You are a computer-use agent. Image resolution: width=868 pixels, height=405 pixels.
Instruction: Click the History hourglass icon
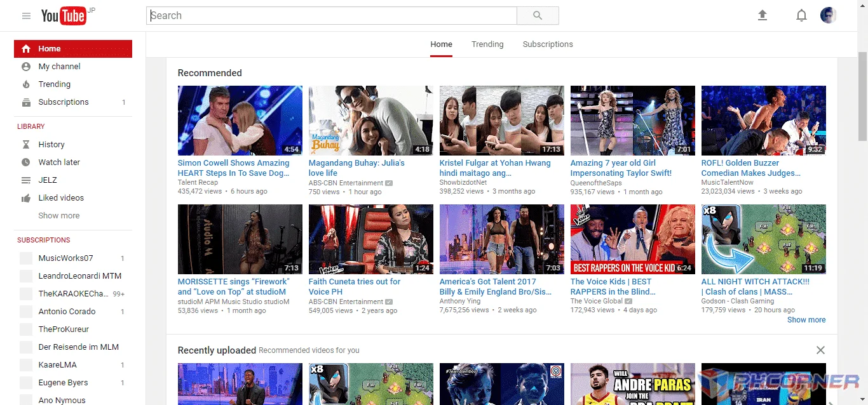26,145
